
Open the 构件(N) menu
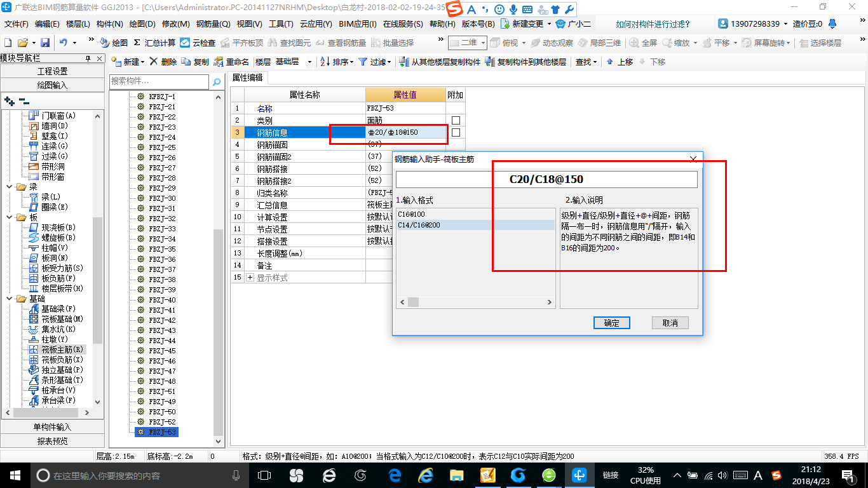tap(109, 24)
